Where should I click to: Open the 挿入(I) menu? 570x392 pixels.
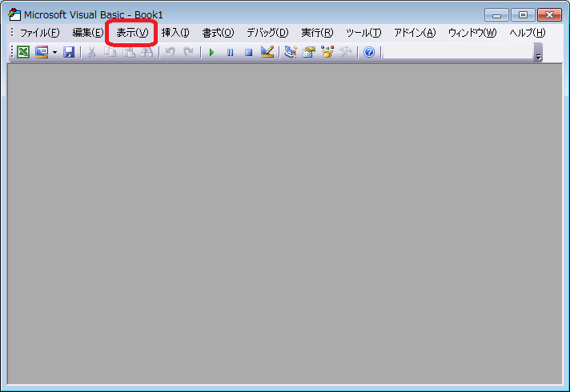pos(175,33)
